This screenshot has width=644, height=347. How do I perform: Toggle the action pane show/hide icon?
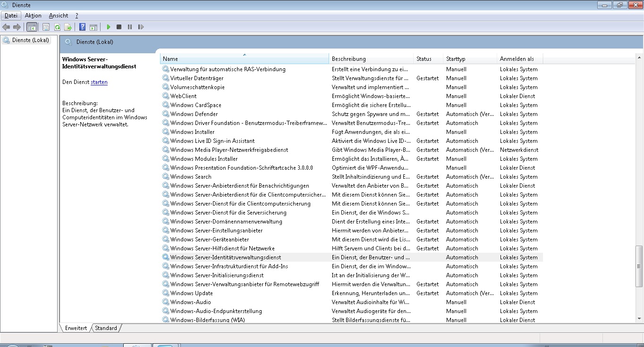point(93,27)
